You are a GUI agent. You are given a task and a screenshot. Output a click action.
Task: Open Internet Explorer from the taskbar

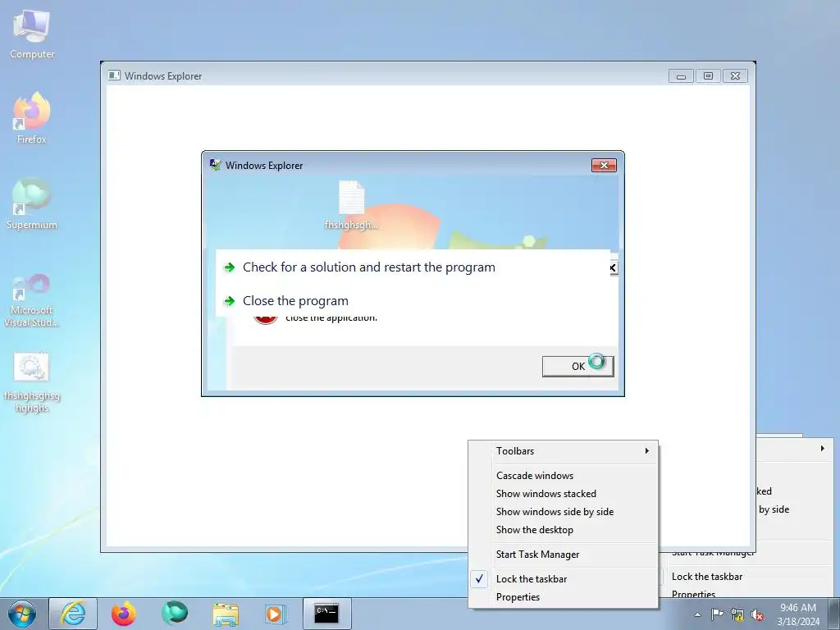tap(73, 614)
